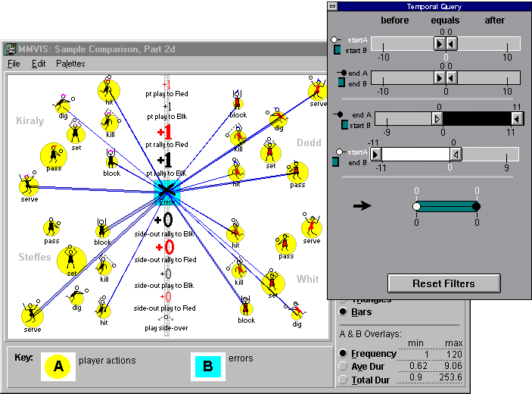Viewport: 532px width, 394px height.
Task: Click Kiraly's set player icon
Action: tap(76, 133)
